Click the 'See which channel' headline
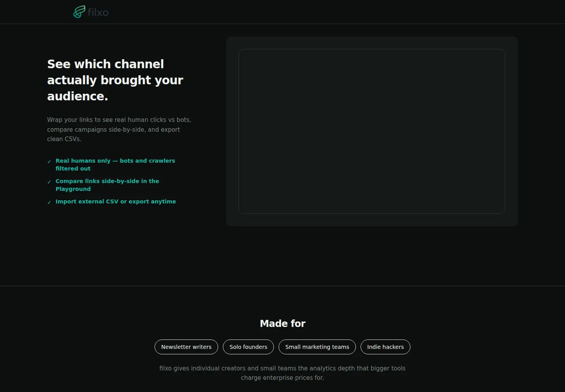This screenshot has width=565, height=392. coord(115,80)
